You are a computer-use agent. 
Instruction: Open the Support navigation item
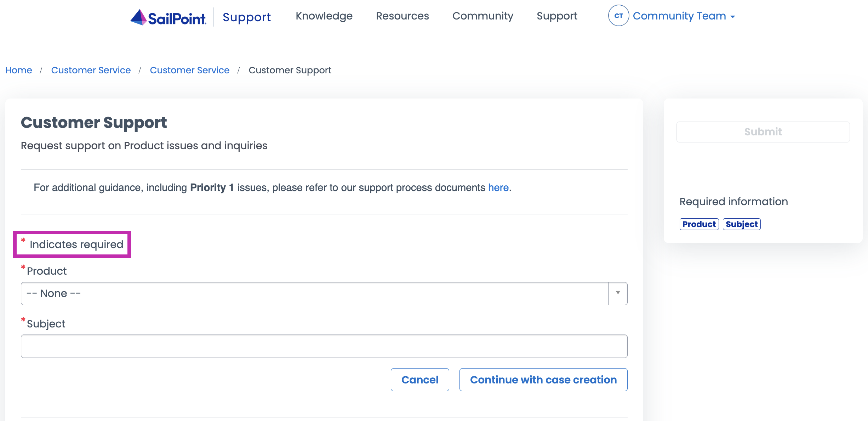557,16
